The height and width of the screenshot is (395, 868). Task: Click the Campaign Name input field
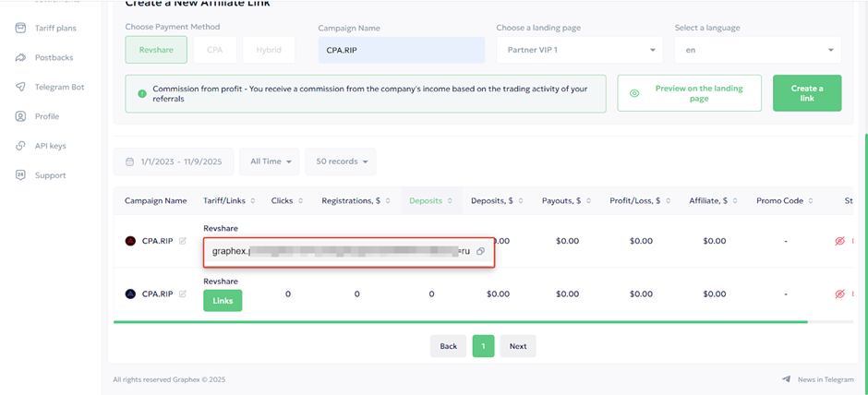(401, 50)
